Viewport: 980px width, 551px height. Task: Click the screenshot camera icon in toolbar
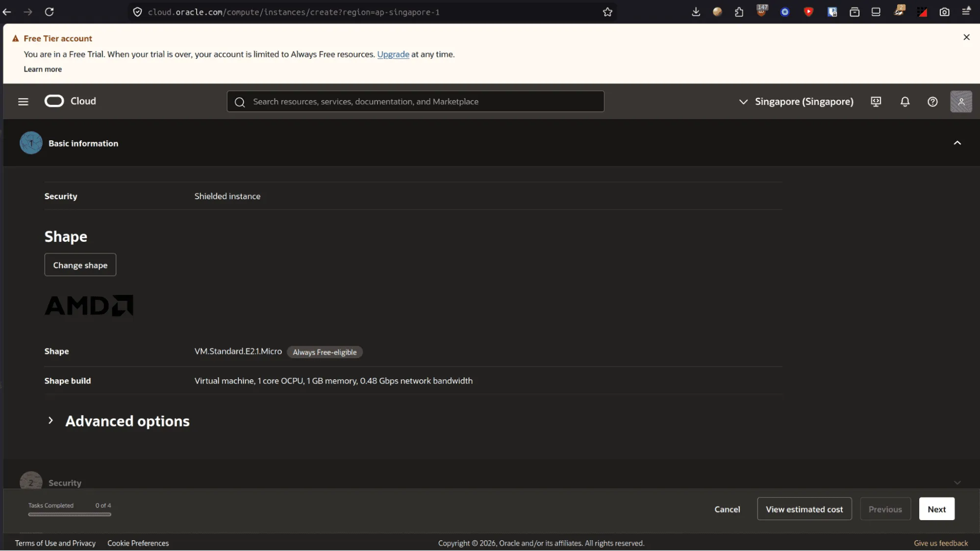944,12
